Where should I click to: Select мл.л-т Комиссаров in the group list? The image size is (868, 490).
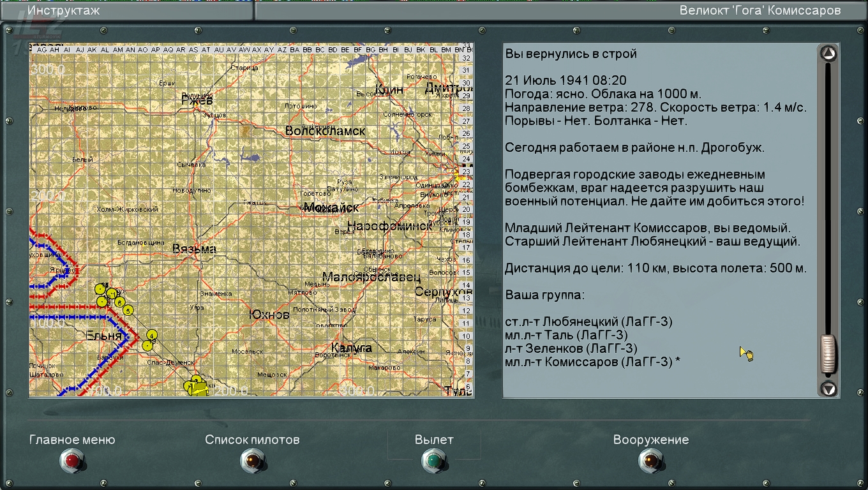(592, 362)
